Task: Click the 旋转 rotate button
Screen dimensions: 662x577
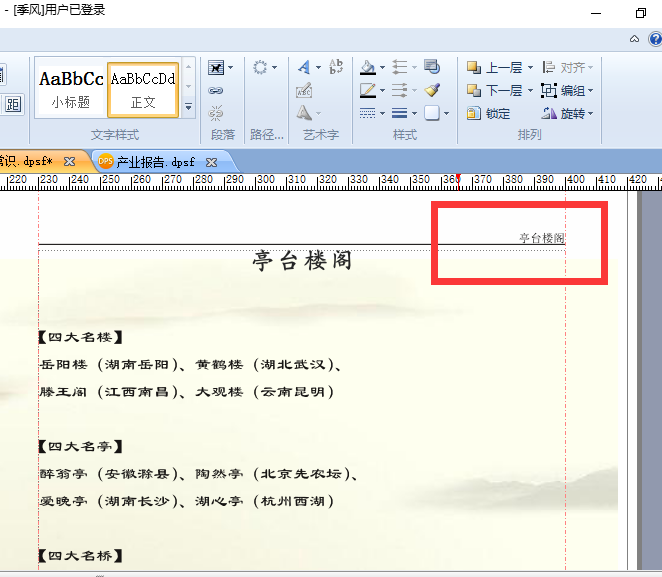Action: point(568,113)
